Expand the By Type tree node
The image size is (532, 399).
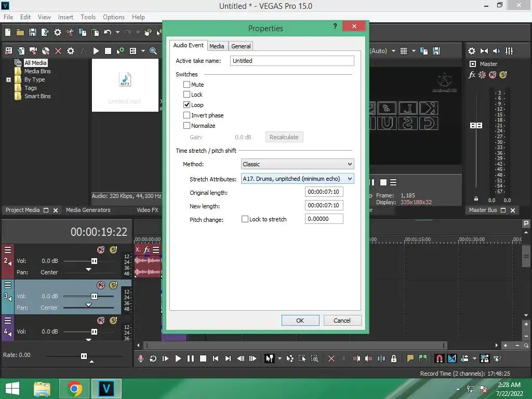coord(8,79)
